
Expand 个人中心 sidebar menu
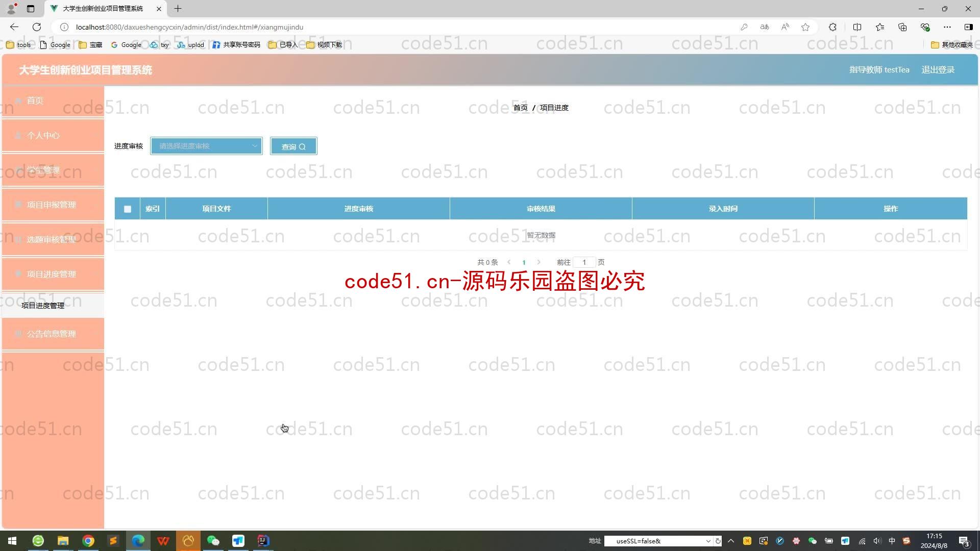click(x=53, y=135)
